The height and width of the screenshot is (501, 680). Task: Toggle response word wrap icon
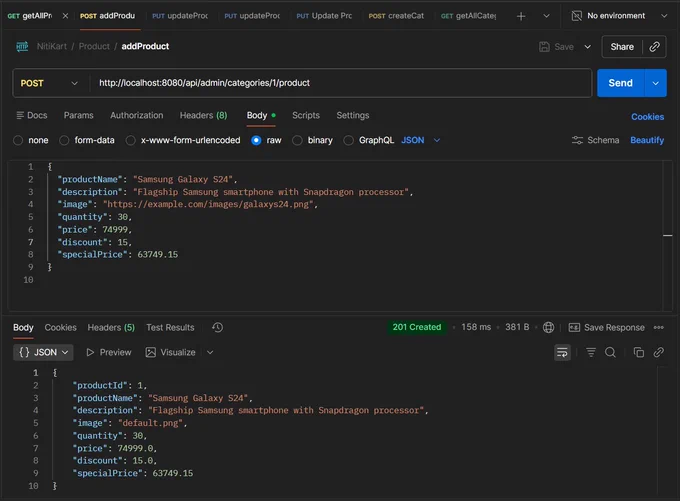562,352
